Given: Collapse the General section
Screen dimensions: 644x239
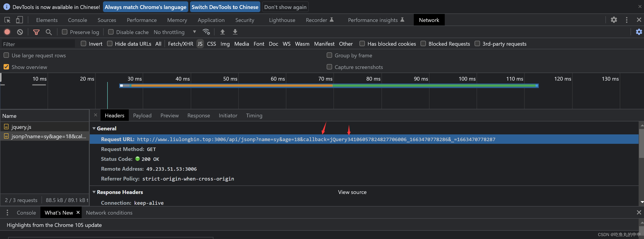Looking at the screenshot, I should click(94, 129).
